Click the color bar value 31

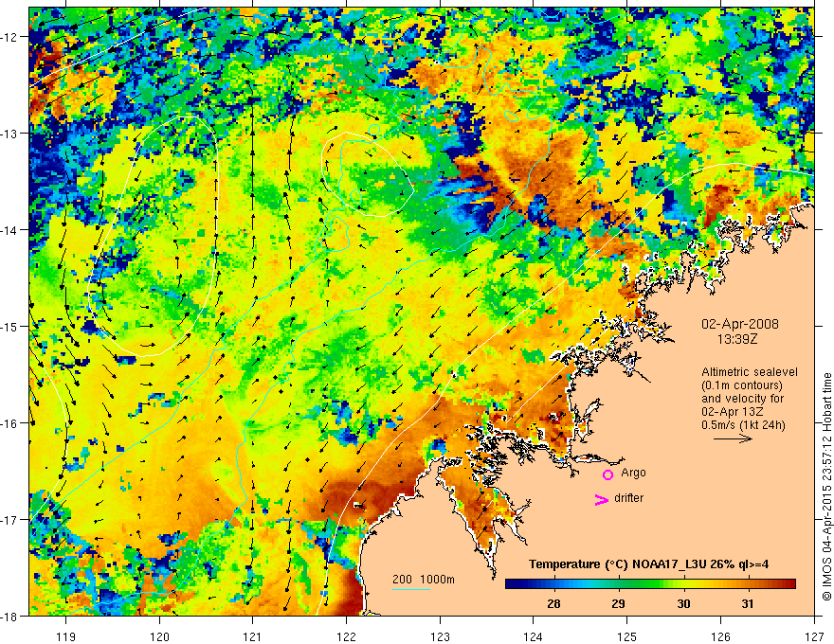748,604
